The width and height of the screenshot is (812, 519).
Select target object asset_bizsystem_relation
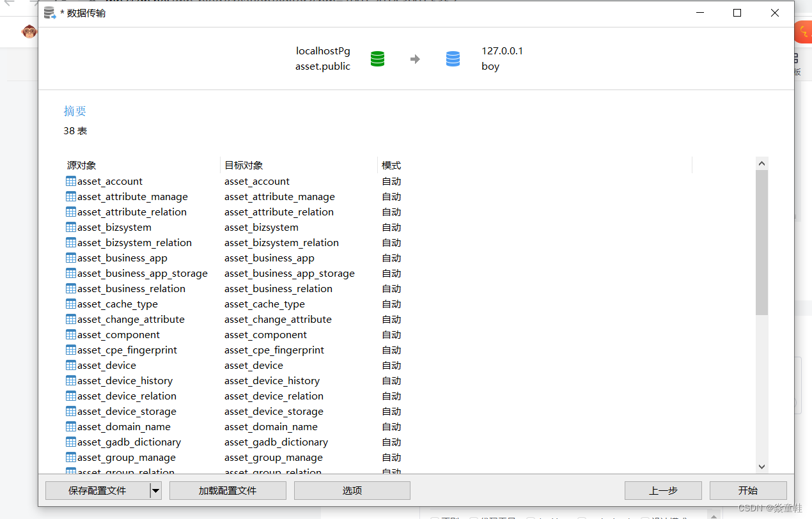click(x=281, y=243)
